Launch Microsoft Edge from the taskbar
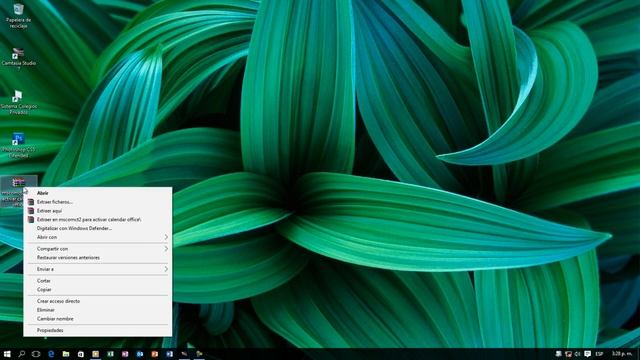The height and width of the screenshot is (360, 640). (x=51, y=354)
